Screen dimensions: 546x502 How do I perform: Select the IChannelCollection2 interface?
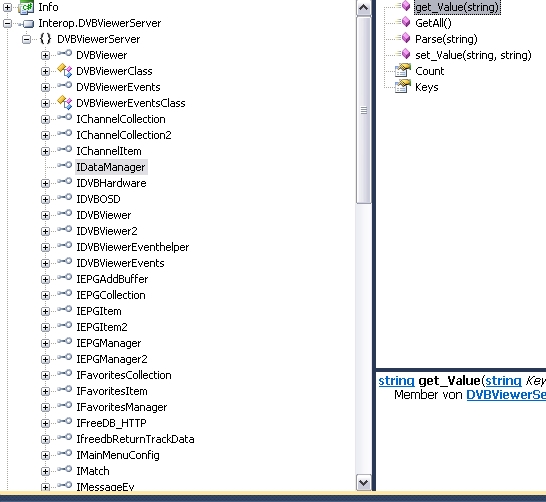coord(124,135)
